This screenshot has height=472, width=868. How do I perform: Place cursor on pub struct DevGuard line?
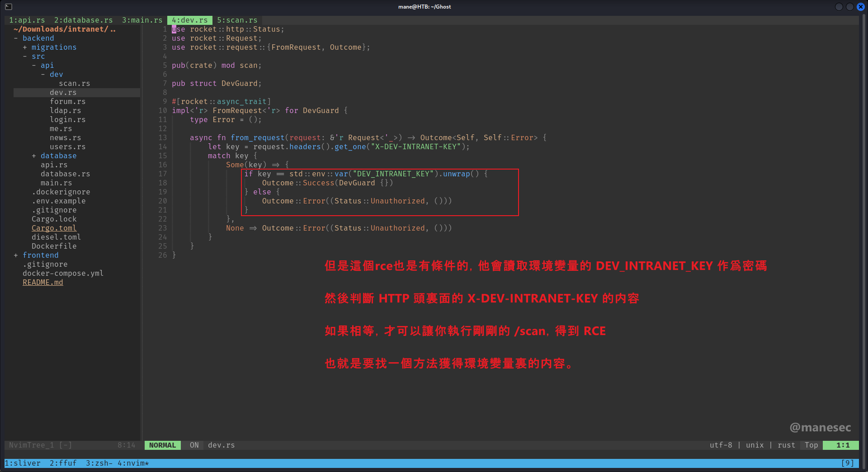217,84
